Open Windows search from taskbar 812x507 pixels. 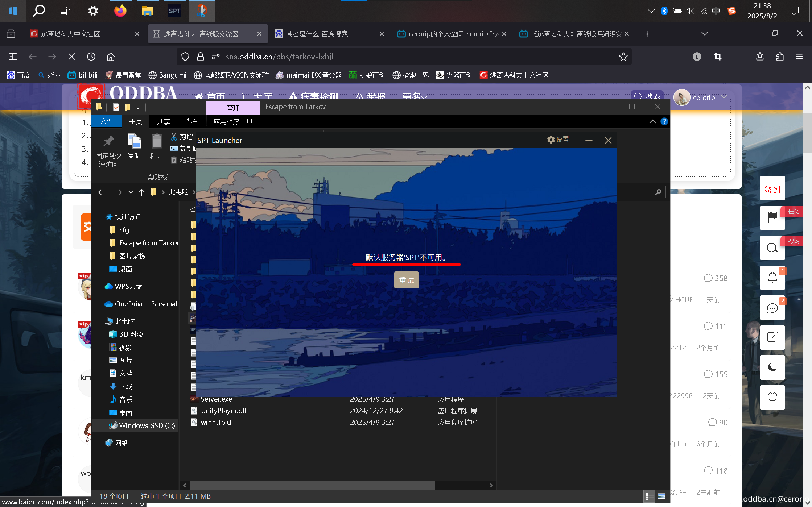pos(39,11)
